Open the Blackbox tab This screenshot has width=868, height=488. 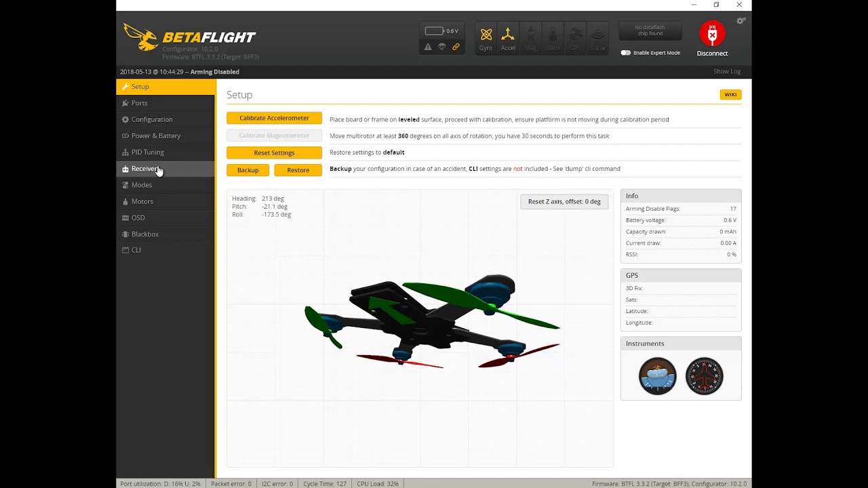(166, 234)
